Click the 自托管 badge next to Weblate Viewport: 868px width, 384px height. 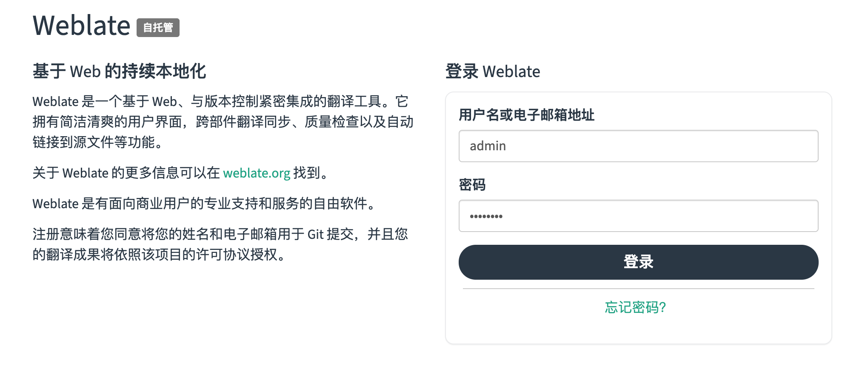pyautogui.click(x=158, y=28)
